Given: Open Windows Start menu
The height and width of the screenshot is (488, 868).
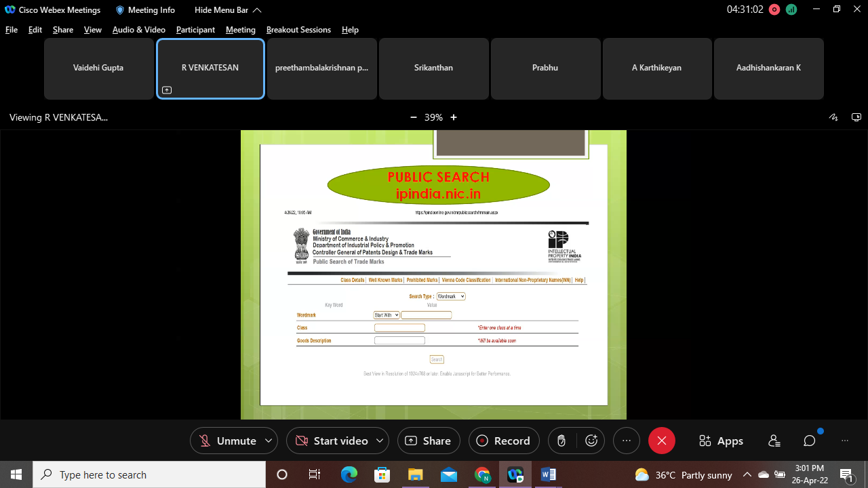Looking at the screenshot, I should [16, 474].
